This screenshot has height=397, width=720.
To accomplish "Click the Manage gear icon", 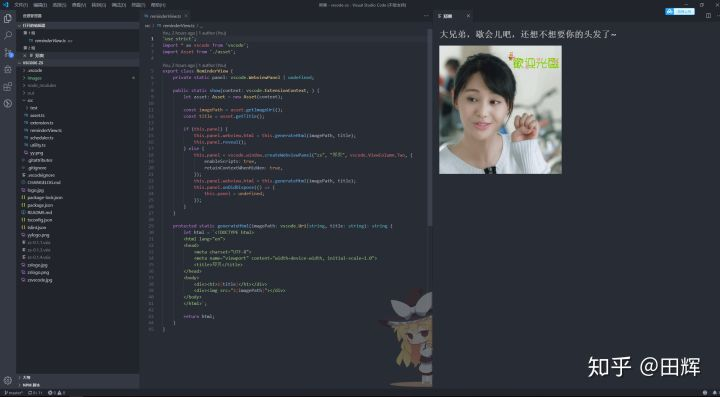I will point(8,380).
